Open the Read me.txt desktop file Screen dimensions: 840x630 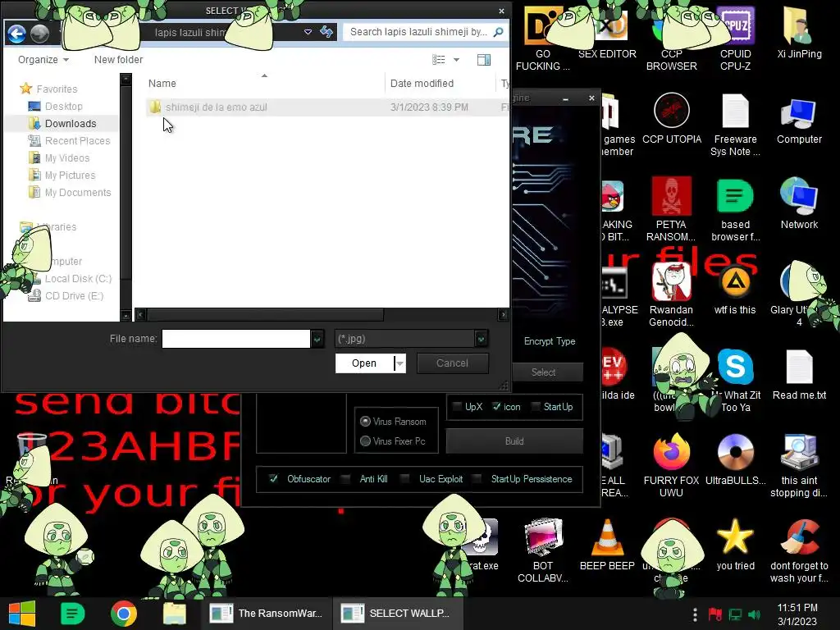pyautogui.click(x=799, y=374)
